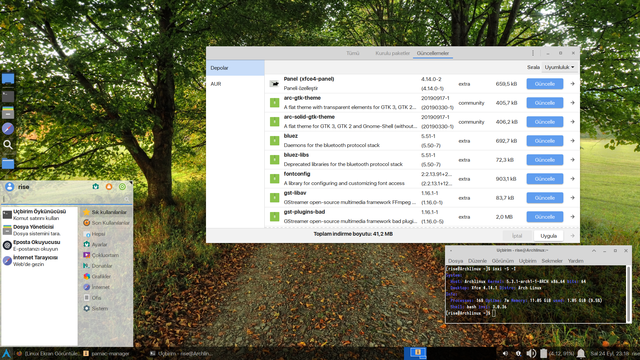Click the İptal button in Pamac

517,236
